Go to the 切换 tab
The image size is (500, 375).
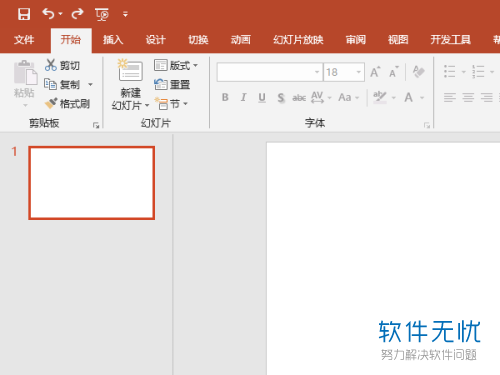click(198, 40)
